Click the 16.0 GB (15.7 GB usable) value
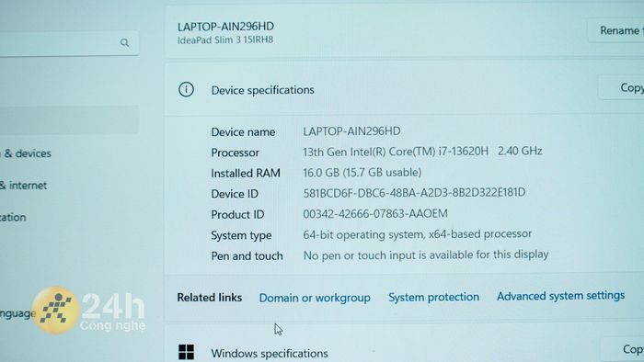The image size is (644, 362). (x=362, y=172)
